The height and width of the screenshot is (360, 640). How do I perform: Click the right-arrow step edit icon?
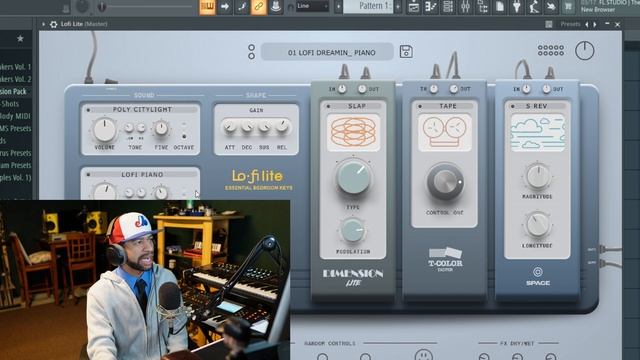pos(225,7)
